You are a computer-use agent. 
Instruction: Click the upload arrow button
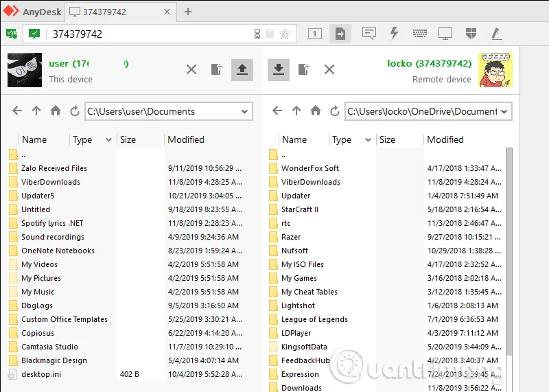point(242,70)
